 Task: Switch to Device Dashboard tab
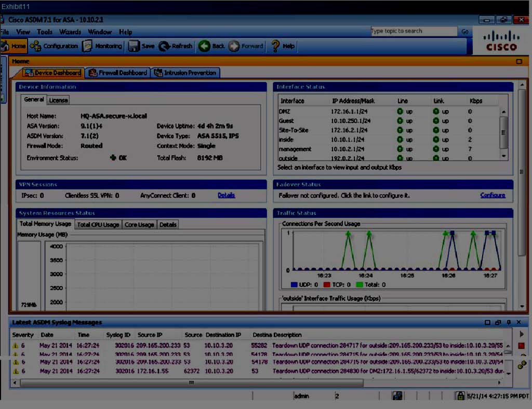click(52, 73)
